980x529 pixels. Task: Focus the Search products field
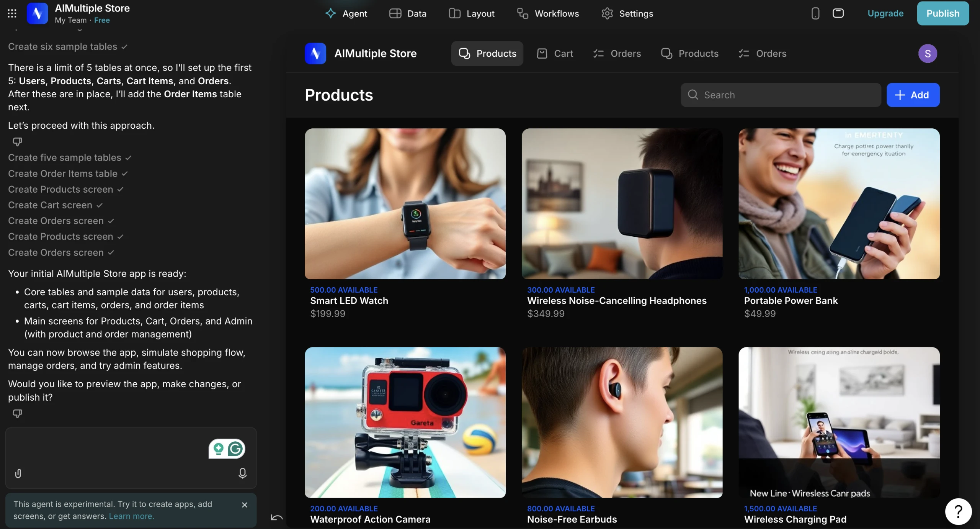pos(781,95)
